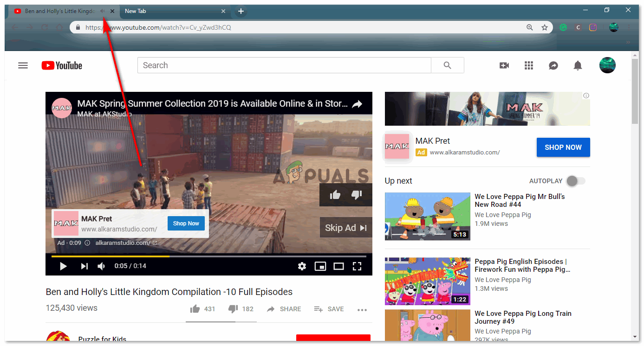The width and height of the screenshot is (644, 346).
Task: Click the search magnifier button
Action: click(447, 65)
